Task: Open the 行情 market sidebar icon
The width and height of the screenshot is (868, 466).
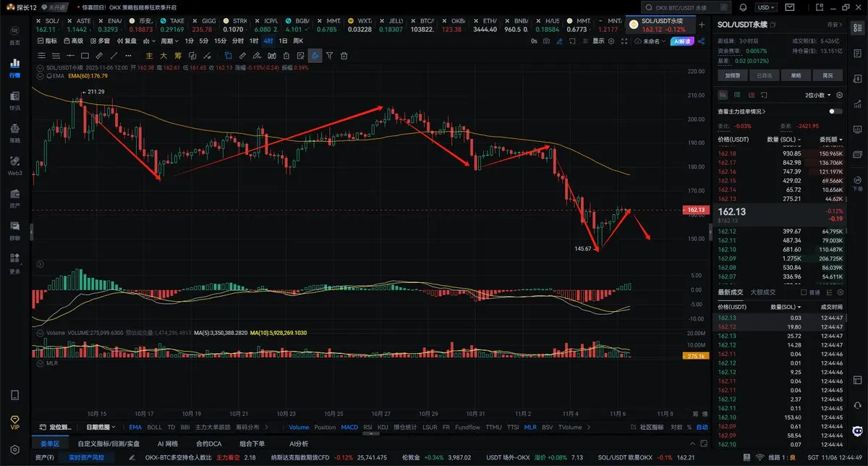Action: click(x=14, y=67)
